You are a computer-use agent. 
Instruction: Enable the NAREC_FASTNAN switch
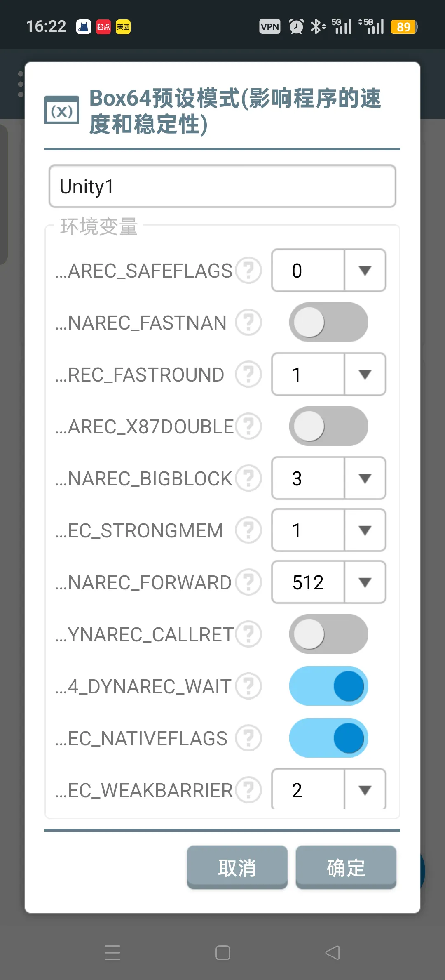pyautogui.click(x=328, y=323)
